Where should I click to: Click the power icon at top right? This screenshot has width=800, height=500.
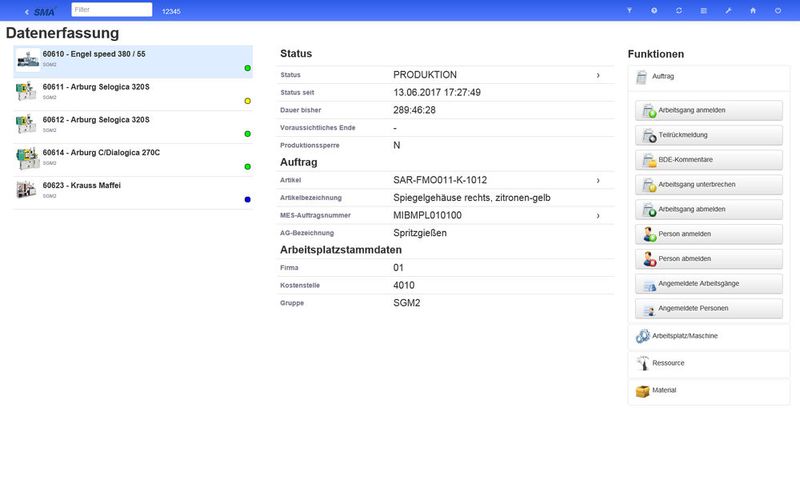click(778, 10)
